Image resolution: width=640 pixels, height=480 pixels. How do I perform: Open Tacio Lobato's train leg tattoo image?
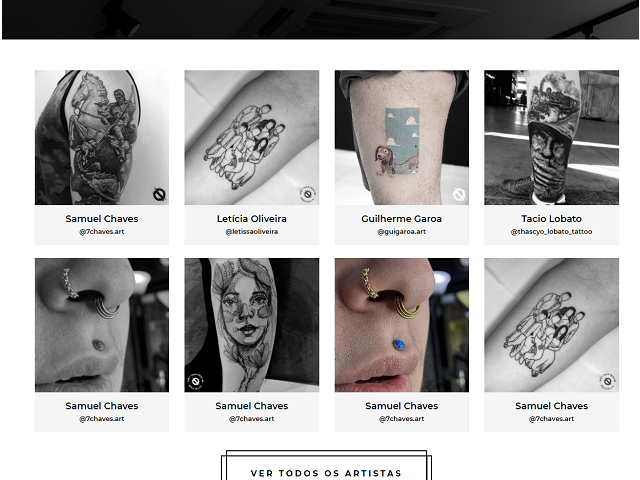[551, 138]
